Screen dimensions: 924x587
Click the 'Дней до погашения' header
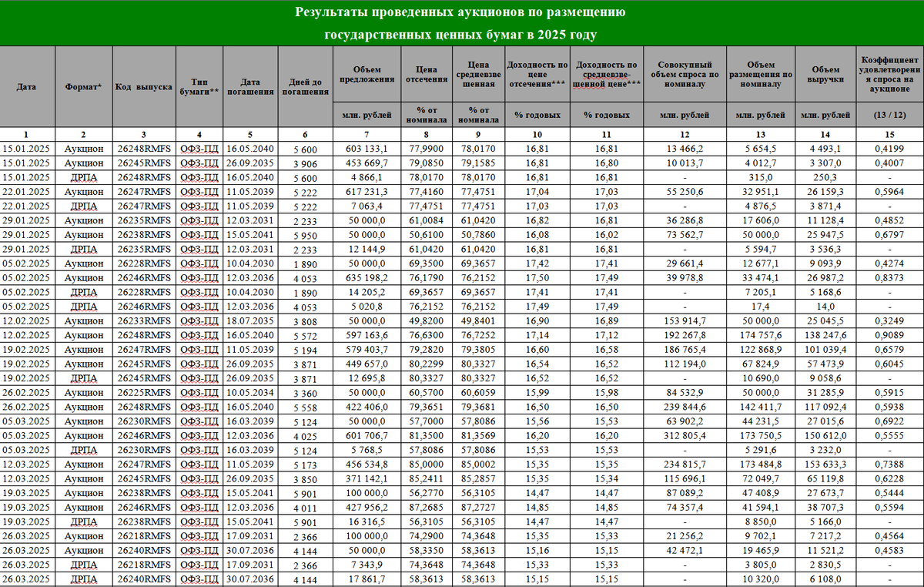coord(306,86)
